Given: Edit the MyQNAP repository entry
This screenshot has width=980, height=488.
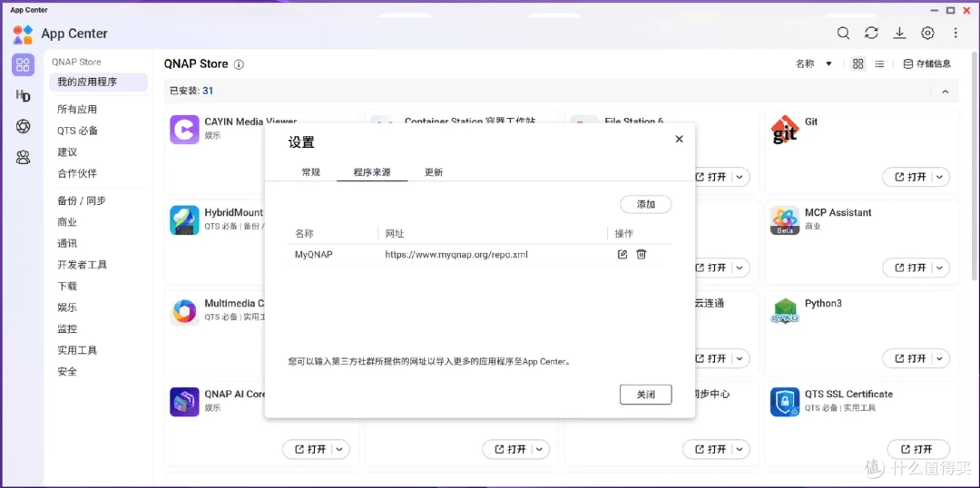Looking at the screenshot, I should click(x=622, y=254).
